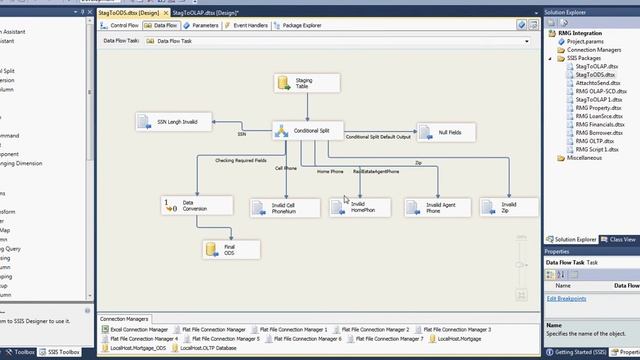Select the Staging Table source component

307,83
